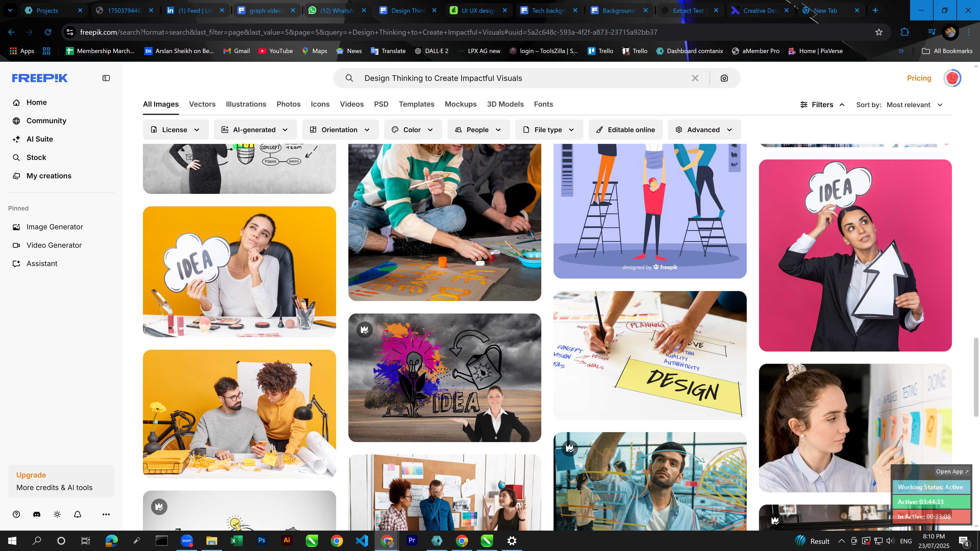Toggle the light/dark theme sun icon

click(x=57, y=514)
